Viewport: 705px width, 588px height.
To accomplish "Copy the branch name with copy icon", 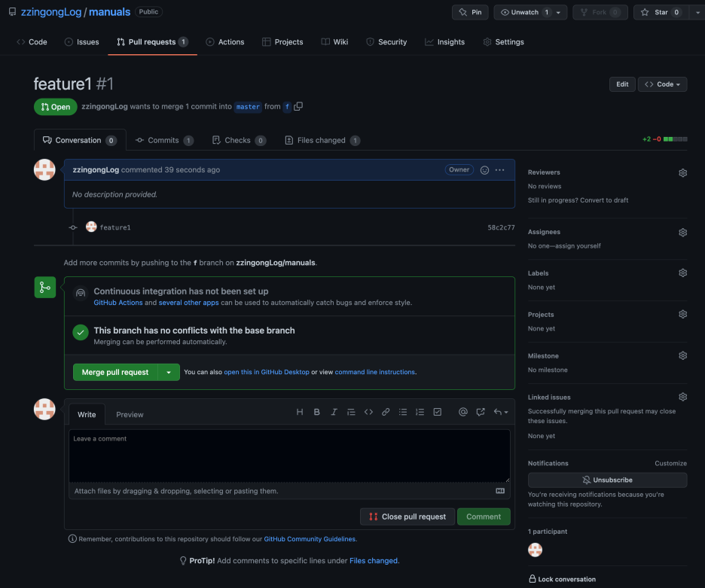I will (x=298, y=107).
